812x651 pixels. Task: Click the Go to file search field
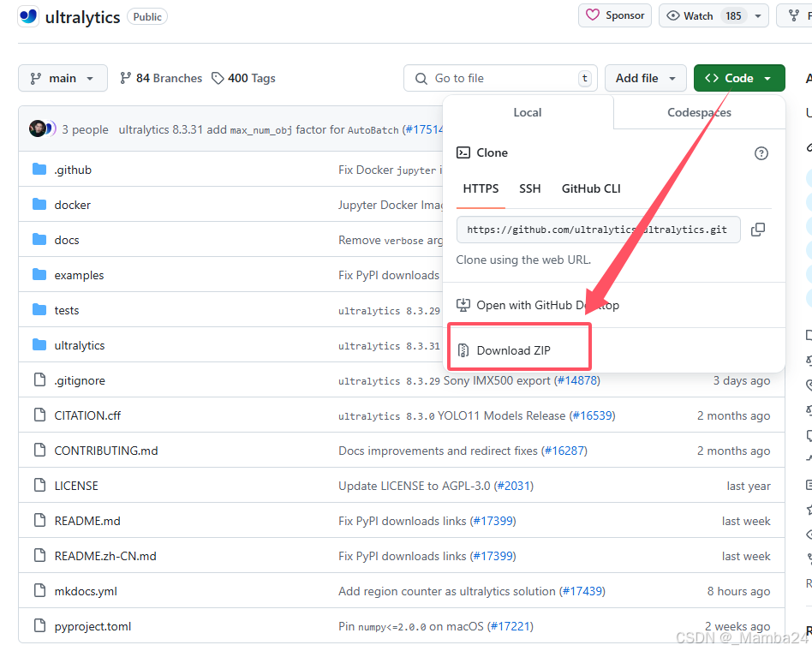[500, 78]
